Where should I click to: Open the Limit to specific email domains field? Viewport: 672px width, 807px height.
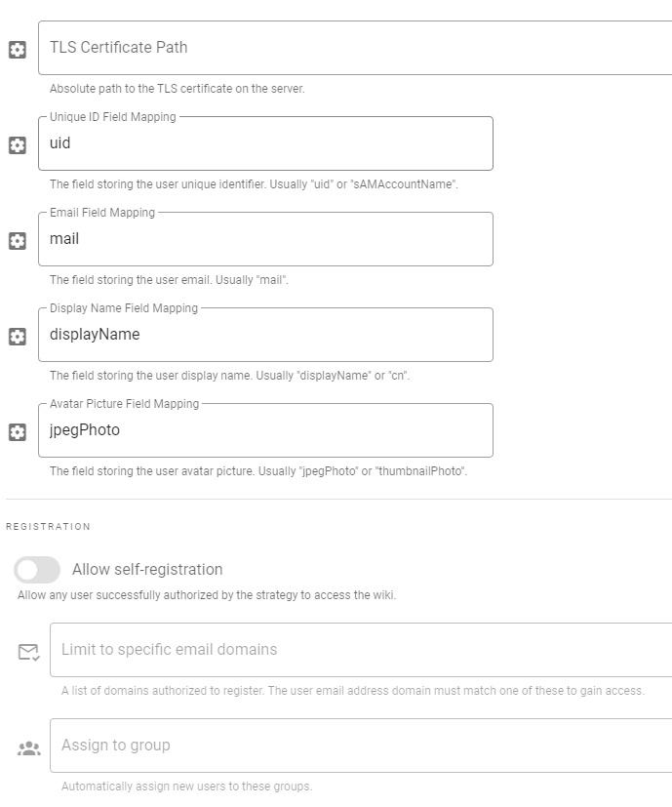click(361, 650)
